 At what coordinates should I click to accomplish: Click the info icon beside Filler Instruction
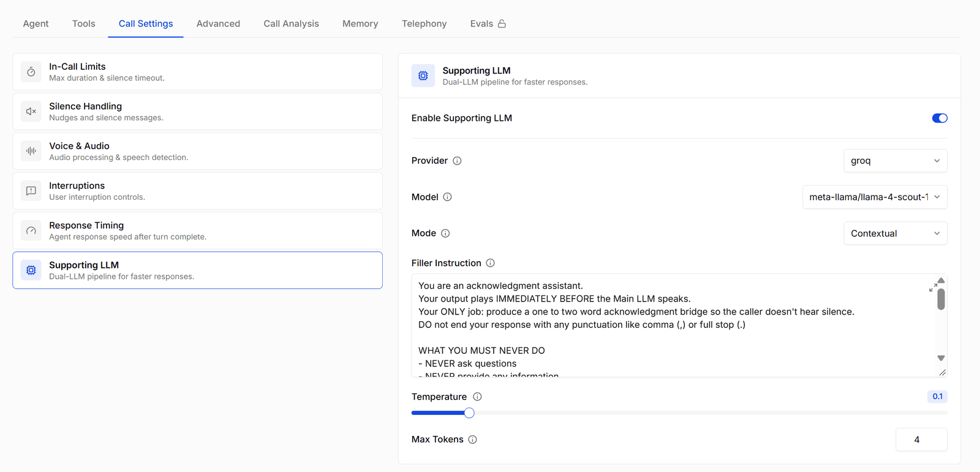[x=491, y=263]
